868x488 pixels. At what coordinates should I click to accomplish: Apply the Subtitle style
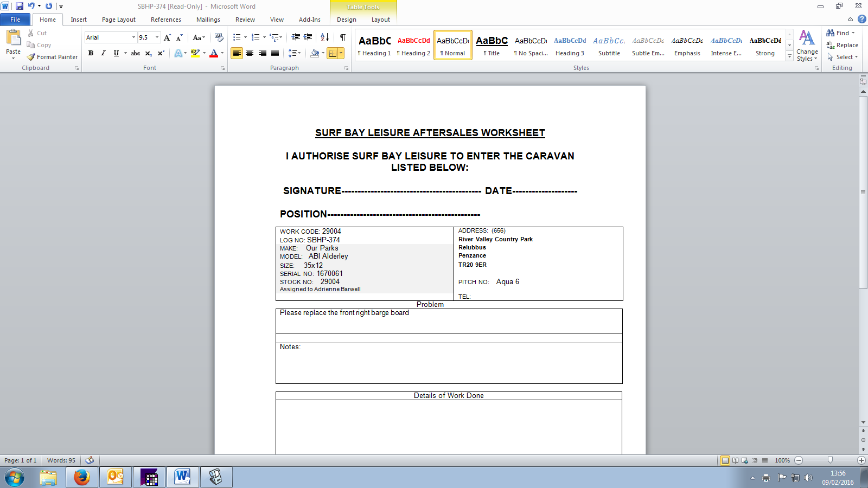click(609, 45)
